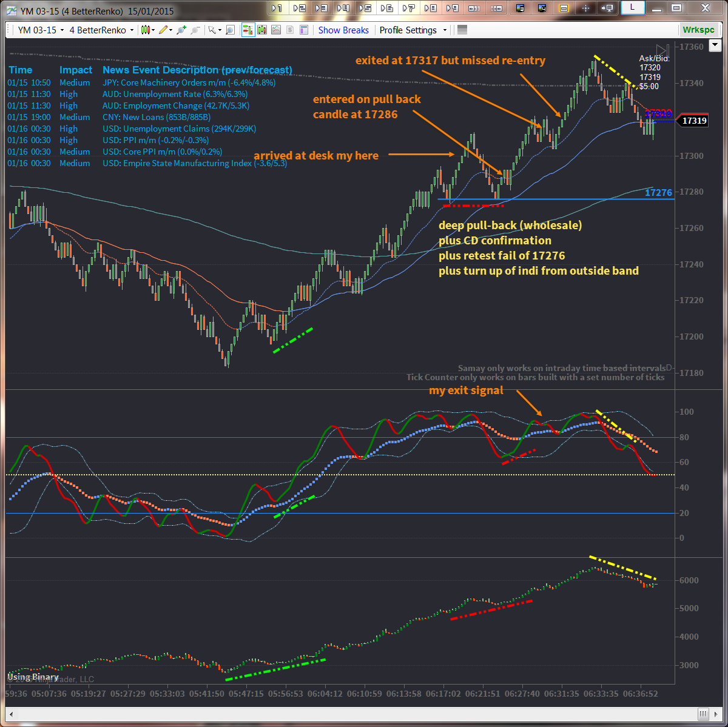Screen dimensions: 728x727
Task: Click the horizontal scrollbar thumb at bottom right
Action: click(x=703, y=713)
